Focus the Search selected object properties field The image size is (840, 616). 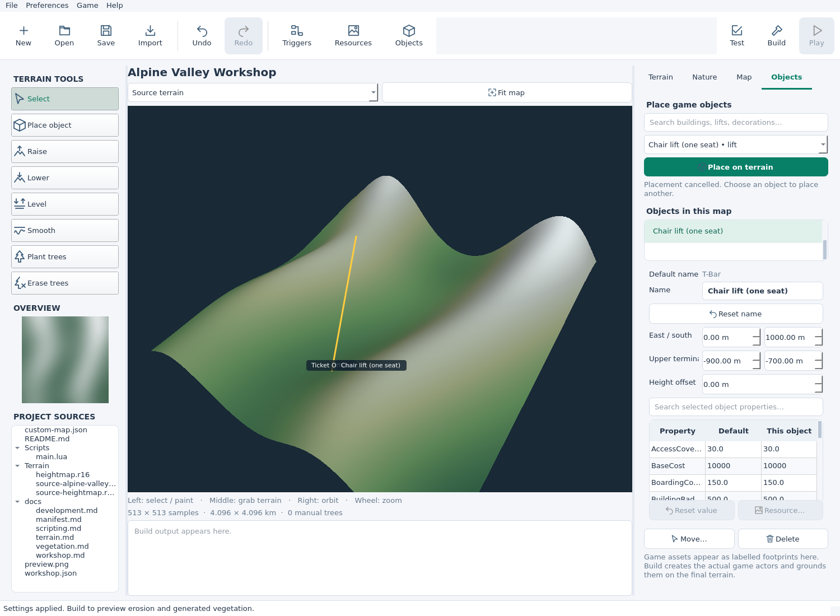coord(736,407)
